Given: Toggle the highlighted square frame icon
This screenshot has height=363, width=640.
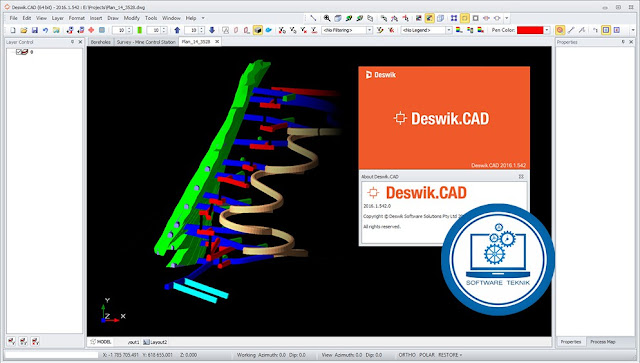Looking at the screenshot, I should click(464, 18).
